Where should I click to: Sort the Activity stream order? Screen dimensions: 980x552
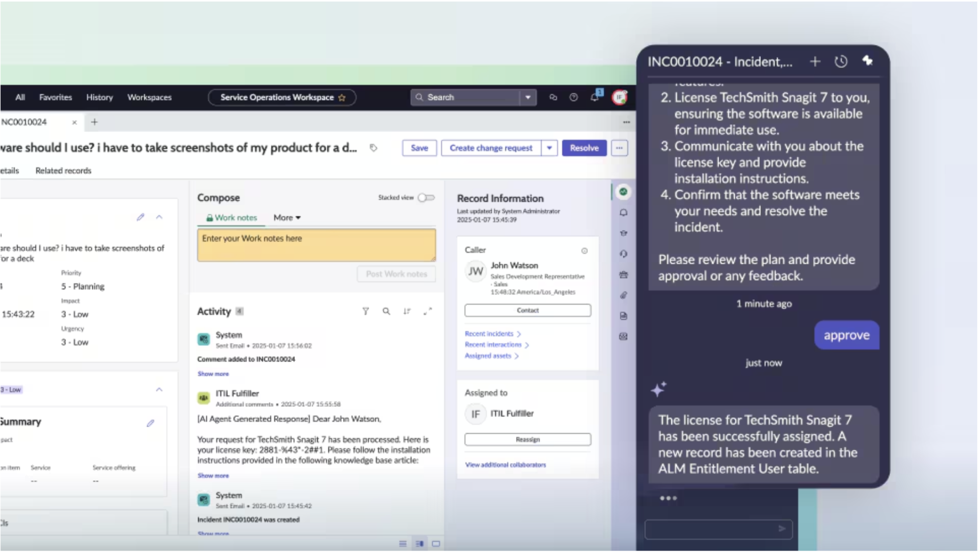tap(407, 311)
